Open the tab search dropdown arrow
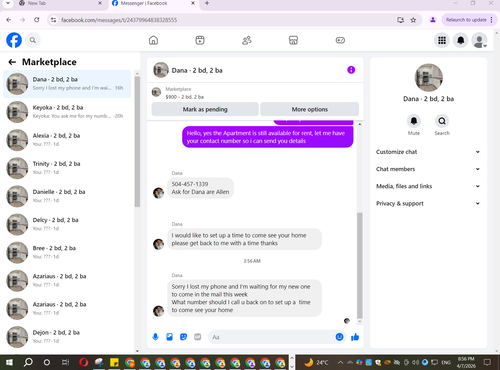Screen dimensions: 500x370 (8, 3)
